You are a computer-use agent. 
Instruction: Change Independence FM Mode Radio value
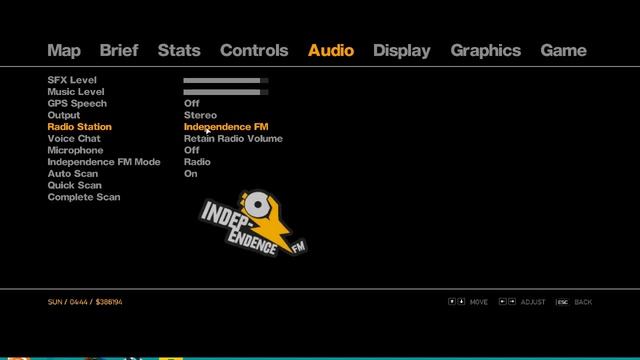tap(197, 162)
